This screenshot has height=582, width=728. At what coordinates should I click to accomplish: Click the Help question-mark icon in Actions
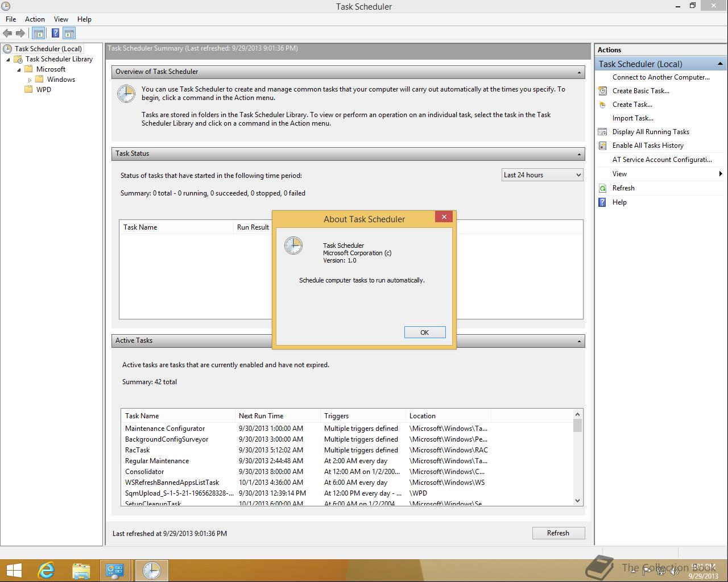602,202
